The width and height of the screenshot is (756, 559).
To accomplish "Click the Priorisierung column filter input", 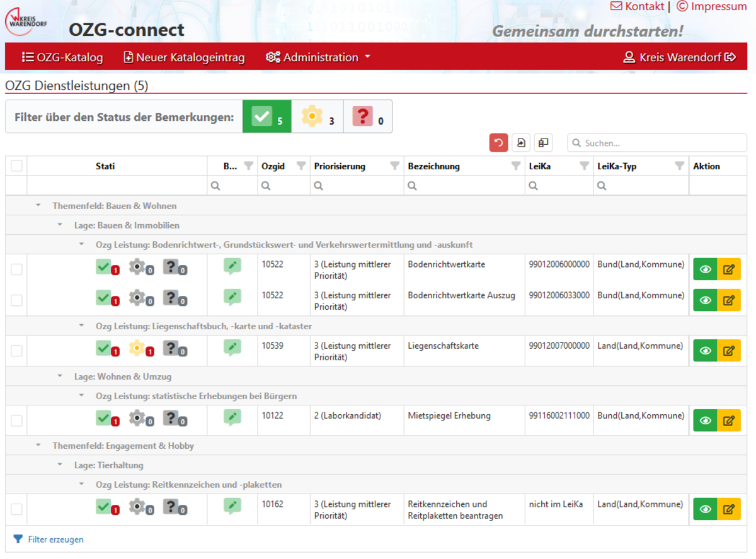I will (x=357, y=186).
